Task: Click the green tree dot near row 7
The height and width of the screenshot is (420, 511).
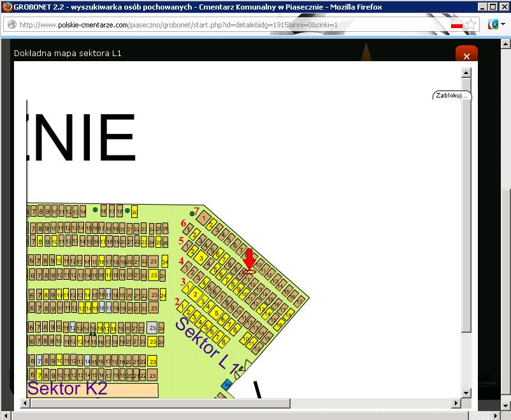Action: point(192,214)
